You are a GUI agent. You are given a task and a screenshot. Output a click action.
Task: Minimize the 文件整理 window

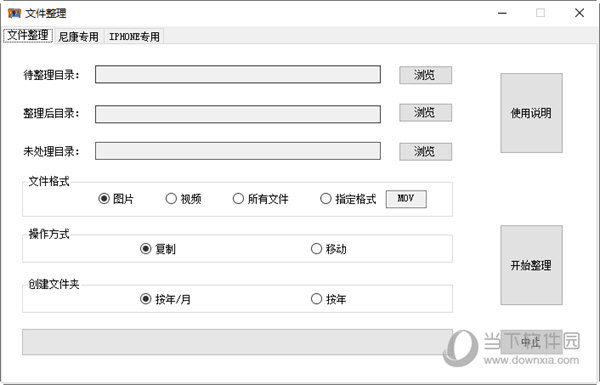[502, 13]
